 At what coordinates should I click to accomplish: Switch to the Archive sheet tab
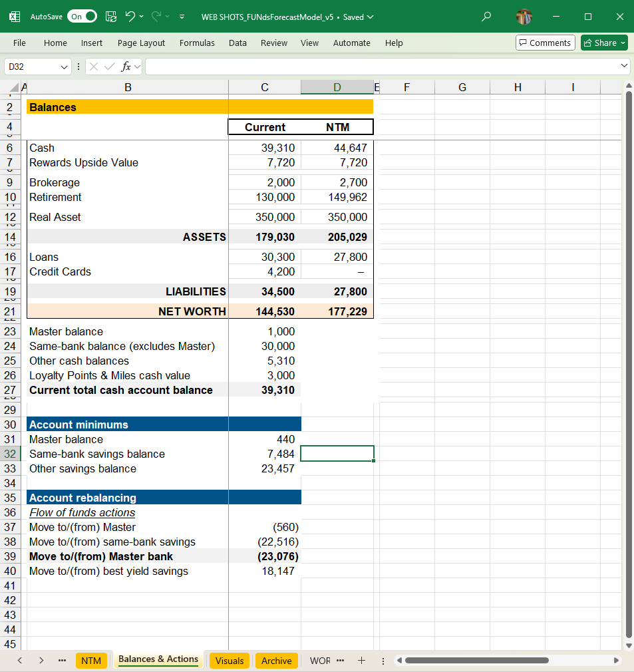click(x=277, y=661)
